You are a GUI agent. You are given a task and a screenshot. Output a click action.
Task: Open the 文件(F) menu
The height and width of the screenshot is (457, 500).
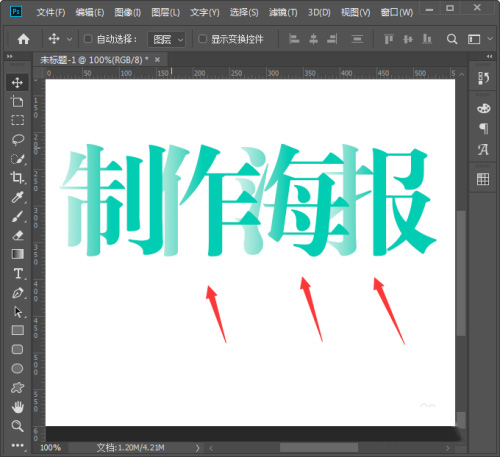coord(51,13)
